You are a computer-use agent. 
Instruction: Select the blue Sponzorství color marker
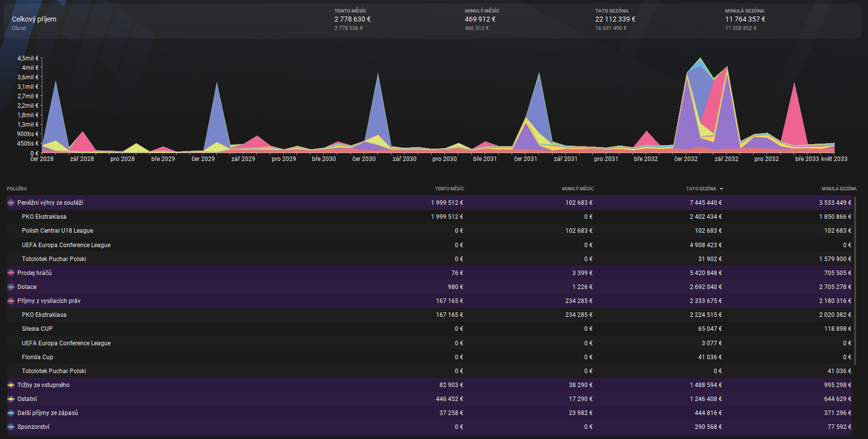click(11, 427)
